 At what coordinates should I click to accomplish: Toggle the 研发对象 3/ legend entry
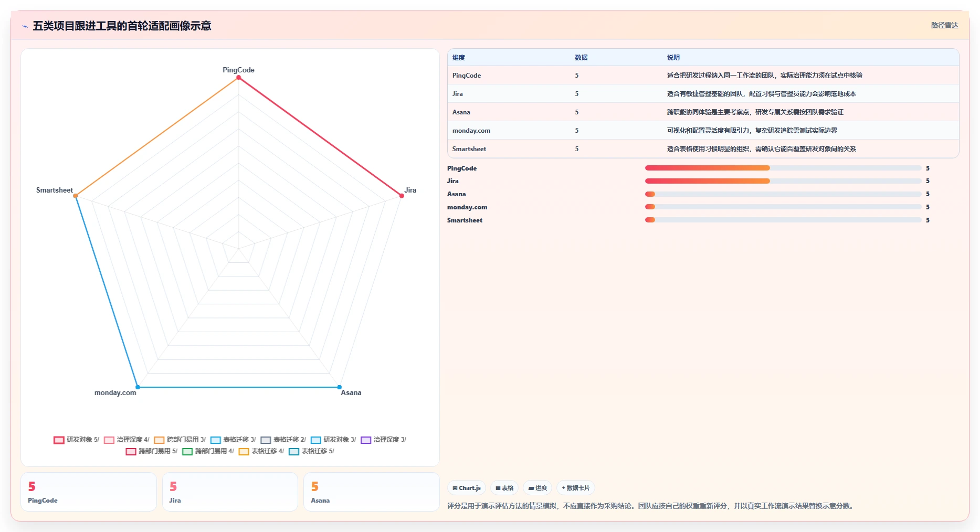[x=333, y=440]
